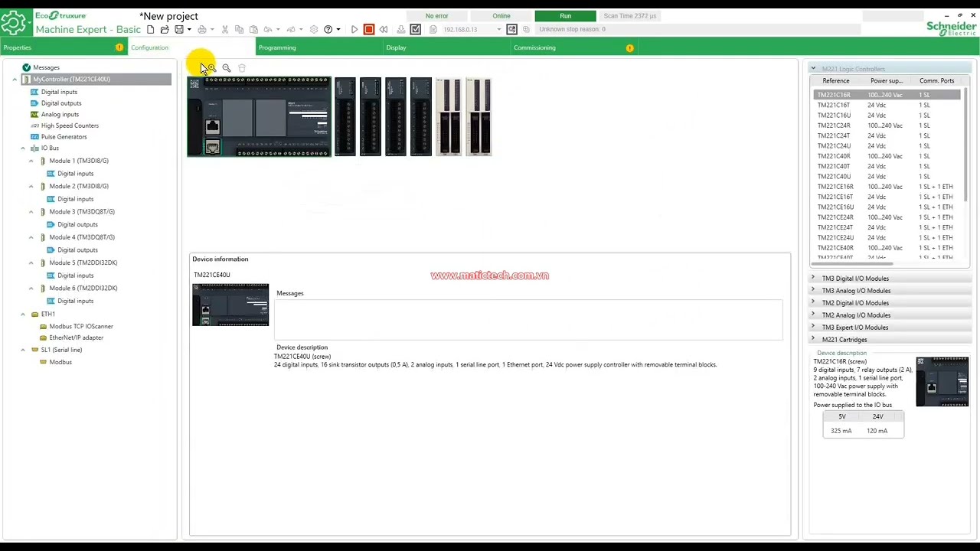Click the Copy icon in toolbar
The height and width of the screenshot is (551, 980).
(239, 29)
